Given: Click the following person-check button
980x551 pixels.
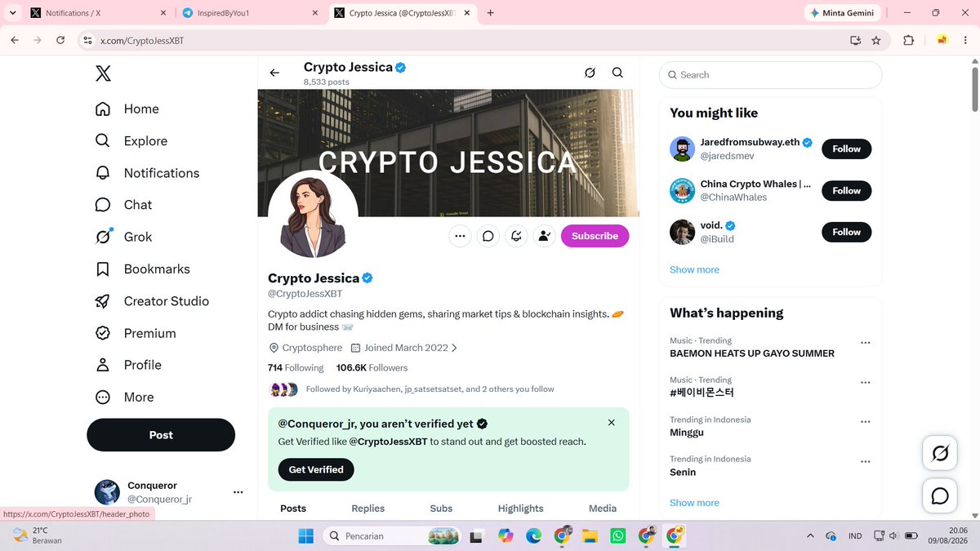Looking at the screenshot, I should pos(544,236).
